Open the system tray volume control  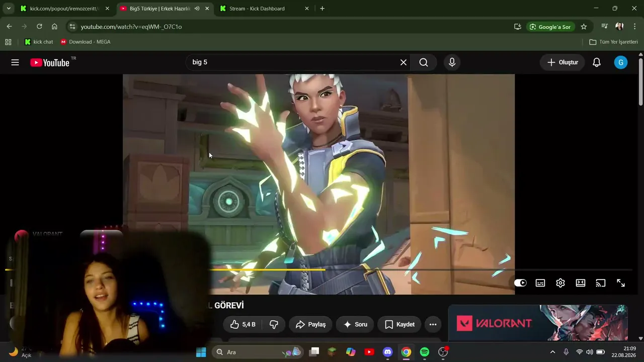click(x=590, y=352)
